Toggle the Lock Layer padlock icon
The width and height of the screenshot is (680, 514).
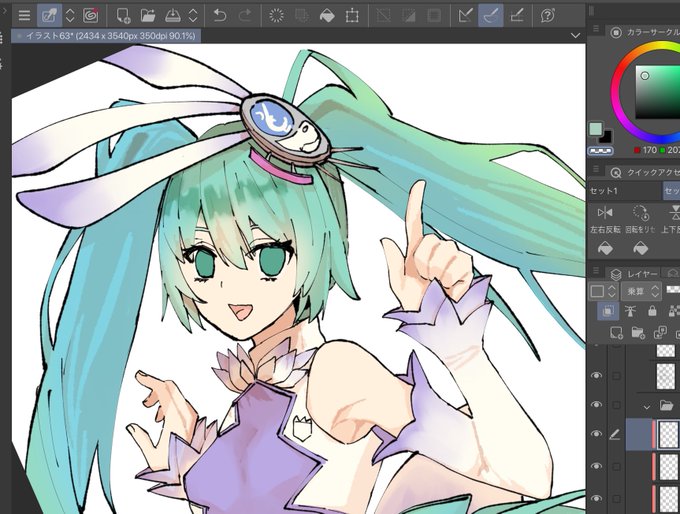[x=652, y=311]
